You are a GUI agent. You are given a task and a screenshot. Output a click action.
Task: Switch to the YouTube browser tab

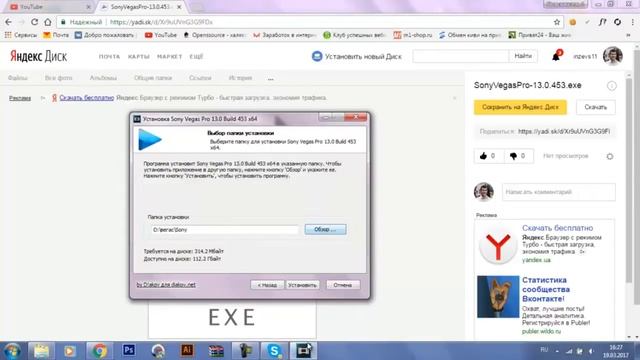(x=49, y=7)
